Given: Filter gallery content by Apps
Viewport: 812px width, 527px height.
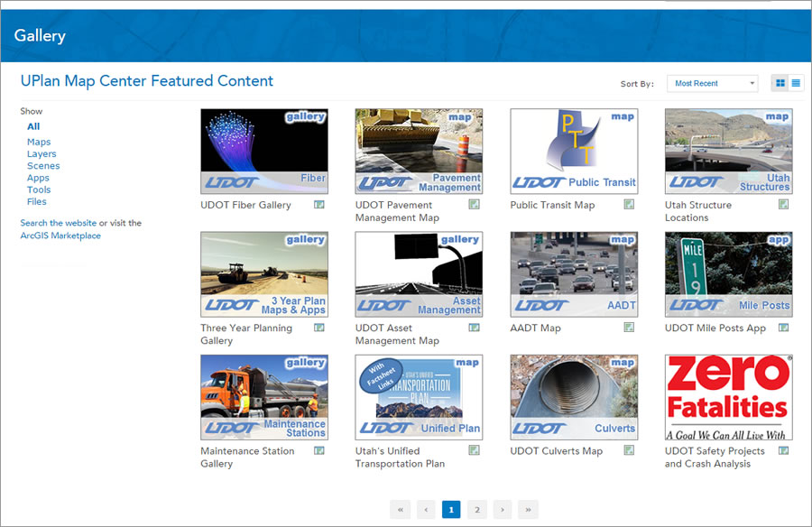Looking at the screenshot, I should [x=38, y=178].
